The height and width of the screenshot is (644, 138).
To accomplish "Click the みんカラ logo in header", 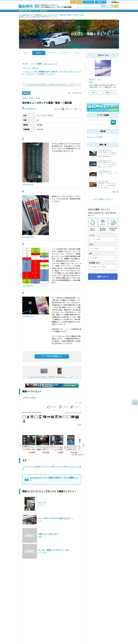I will point(26,6).
